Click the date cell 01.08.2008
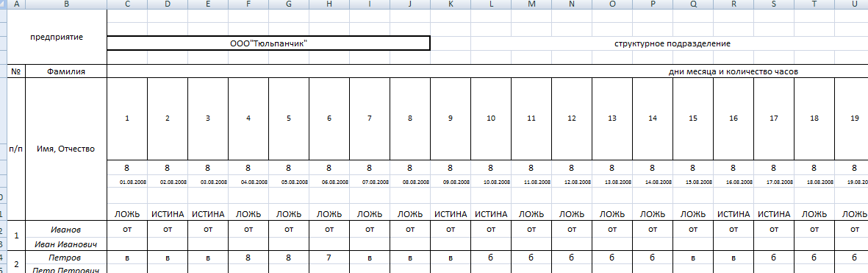 (126, 182)
